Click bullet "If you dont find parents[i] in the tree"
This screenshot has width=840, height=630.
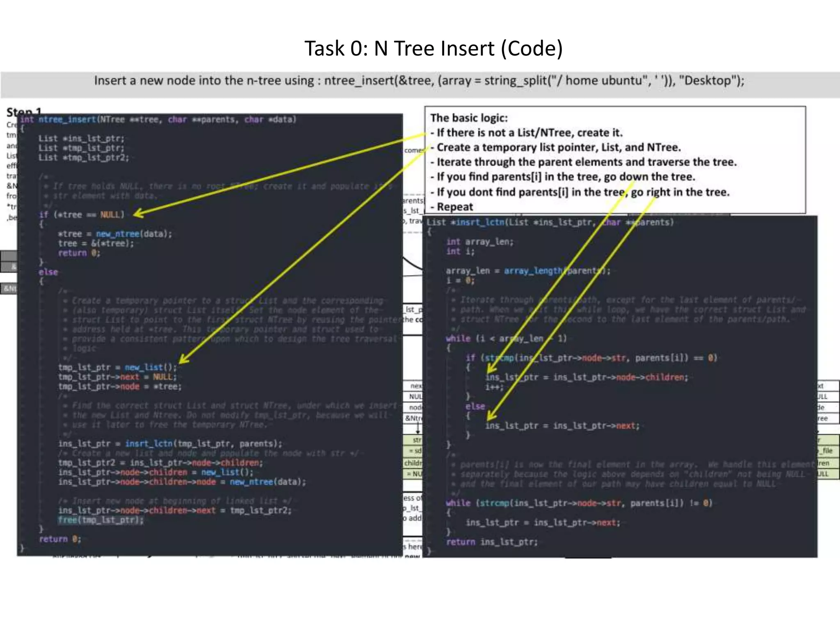tap(580, 192)
